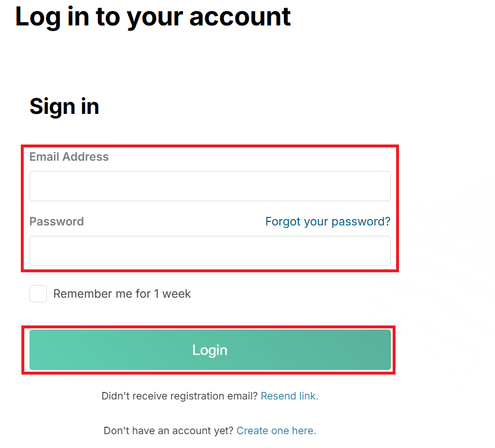Click the Password label text
495x448 pixels.
(x=57, y=221)
